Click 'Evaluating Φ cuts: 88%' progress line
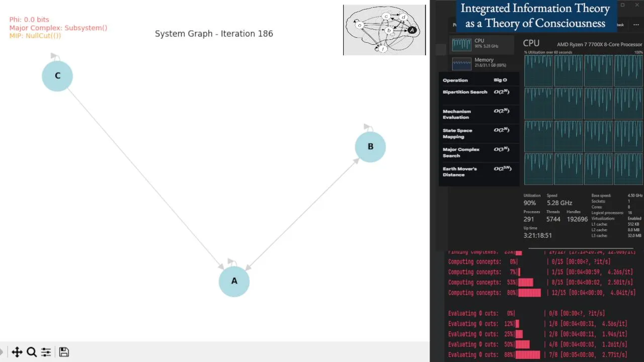 (x=537, y=355)
